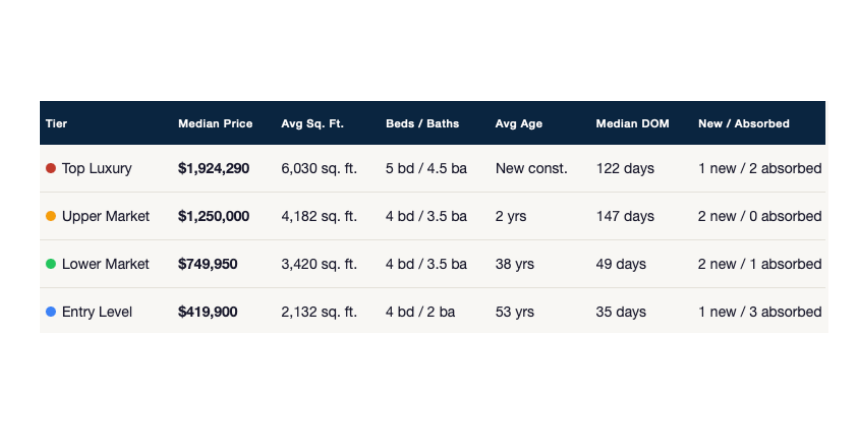The width and height of the screenshot is (868, 434).
Task: Select the Top Luxury tier label
Action: [x=97, y=168]
